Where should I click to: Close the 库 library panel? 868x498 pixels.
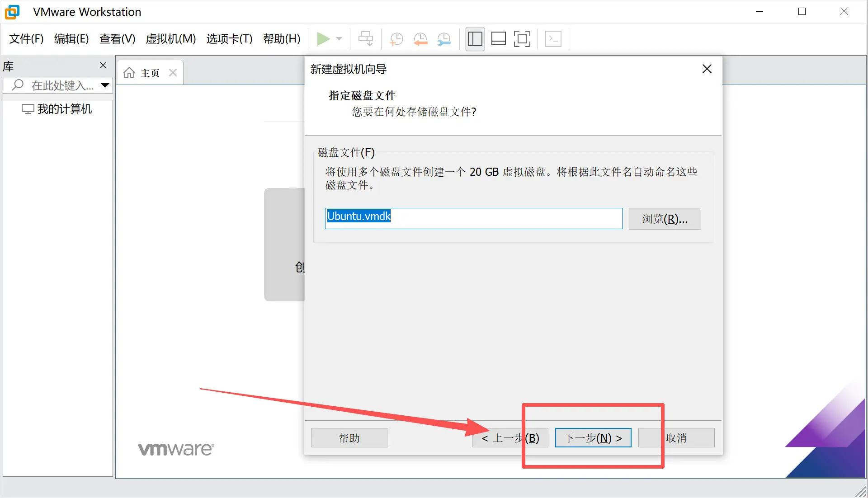[103, 66]
